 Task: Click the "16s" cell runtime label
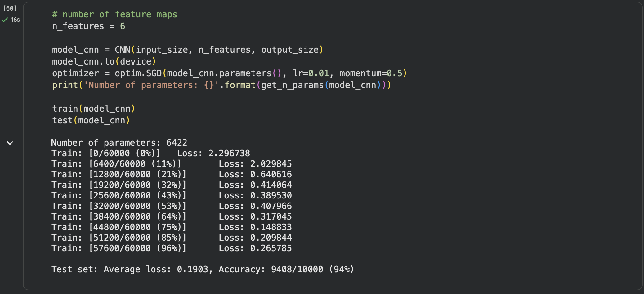coord(15,20)
